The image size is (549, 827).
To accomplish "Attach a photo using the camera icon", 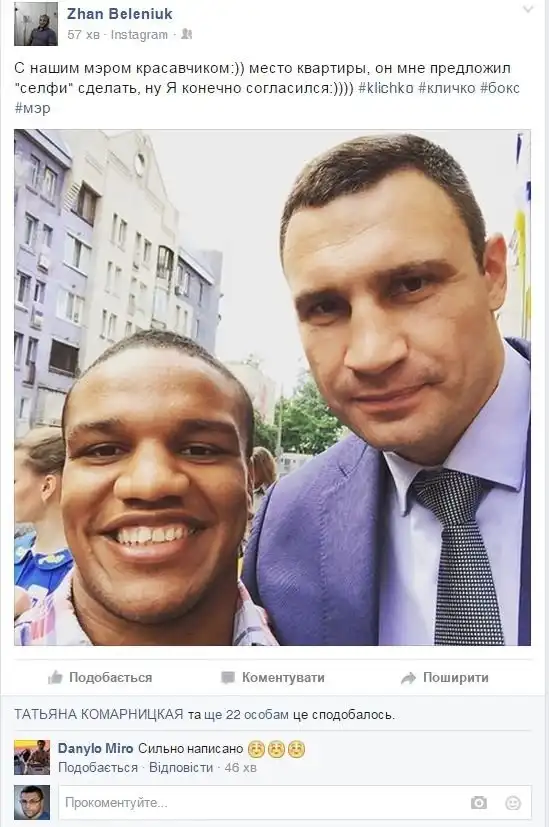I will 479,803.
